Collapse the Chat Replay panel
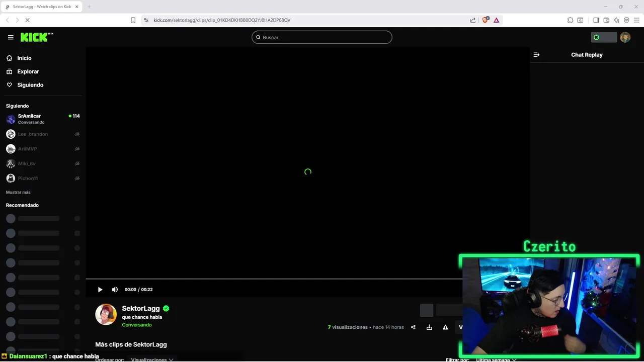 point(536,55)
